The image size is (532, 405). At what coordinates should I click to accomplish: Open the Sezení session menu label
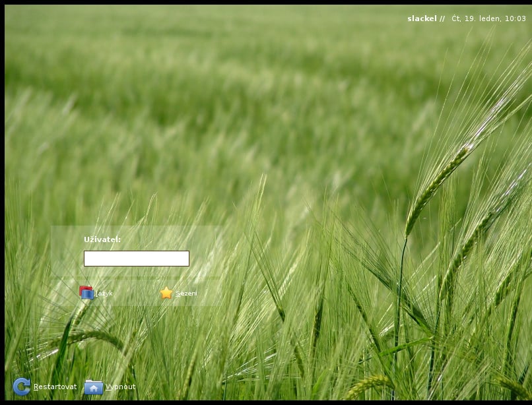pyautogui.click(x=186, y=294)
